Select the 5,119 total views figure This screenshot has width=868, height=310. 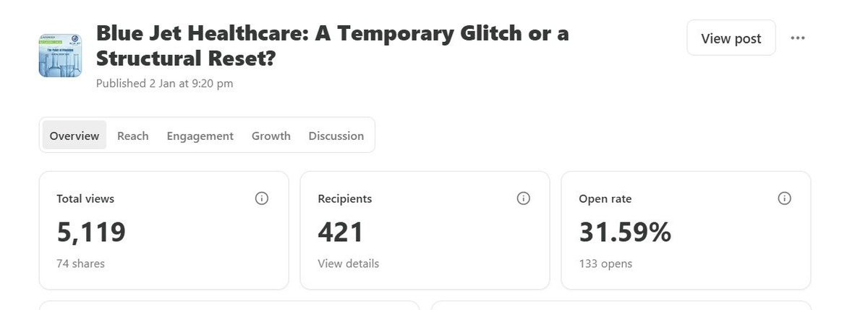click(x=91, y=232)
